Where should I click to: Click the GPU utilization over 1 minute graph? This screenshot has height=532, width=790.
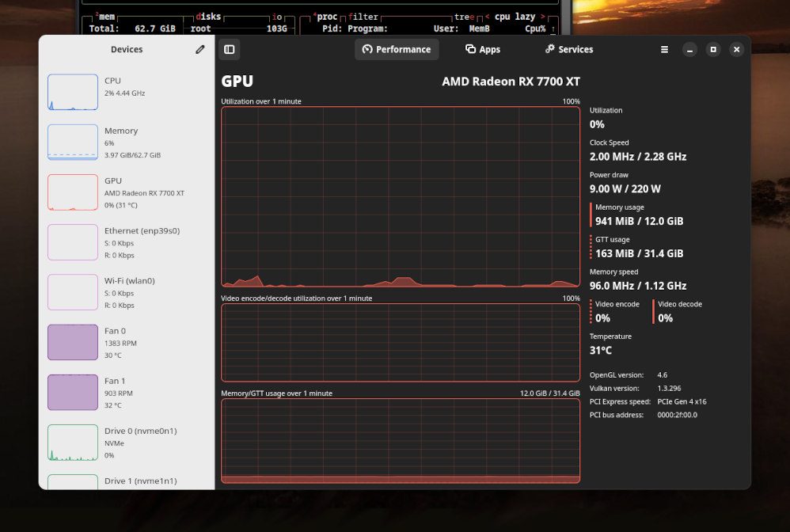(401, 196)
